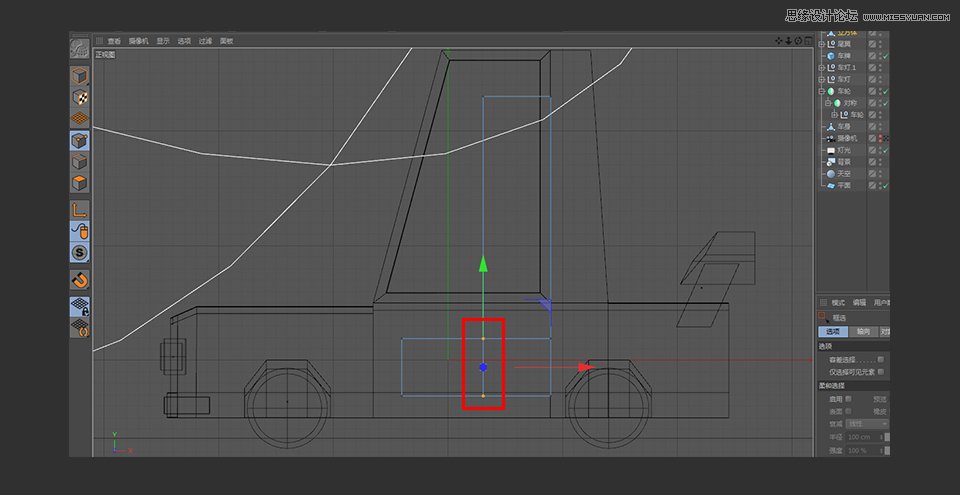The width and height of the screenshot is (960, 495).
Task: Collapse the top-level 车轮 tree node
Action: (822, 91)
